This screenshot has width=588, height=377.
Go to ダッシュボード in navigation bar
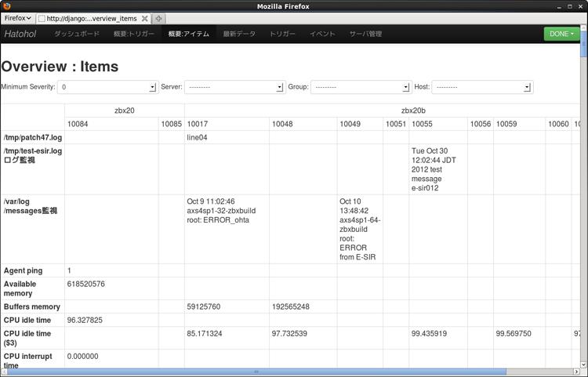click(76, 34)
